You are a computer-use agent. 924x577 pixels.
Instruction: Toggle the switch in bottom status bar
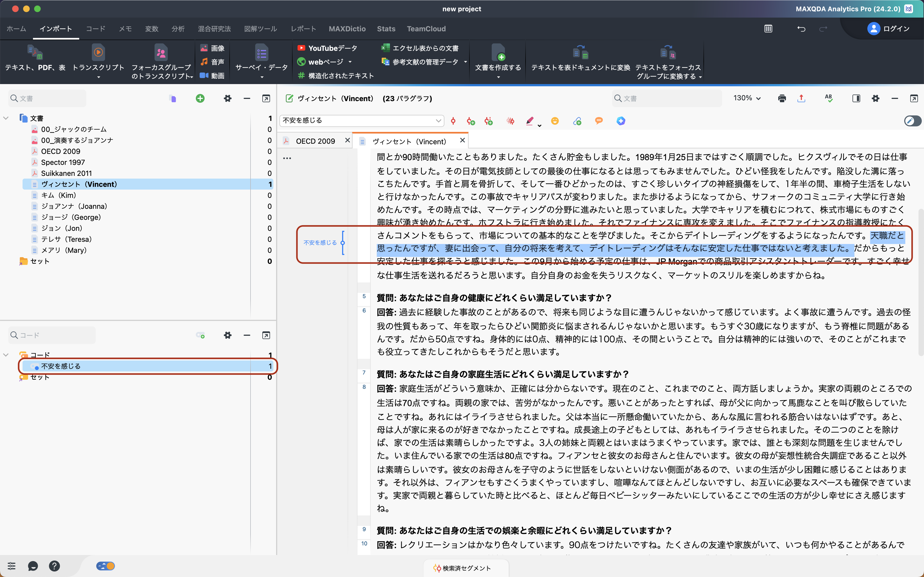point(106,566)
